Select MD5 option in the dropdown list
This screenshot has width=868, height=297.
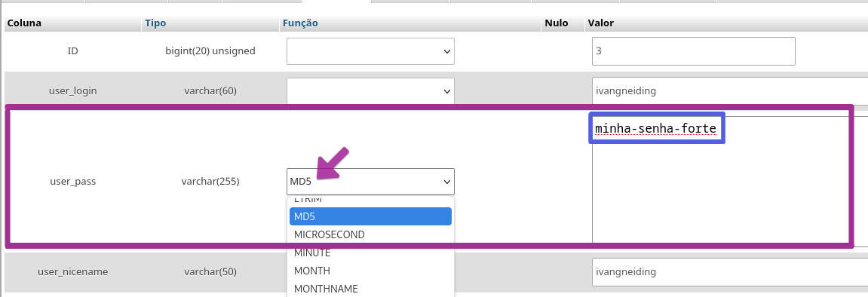point(370,216)
